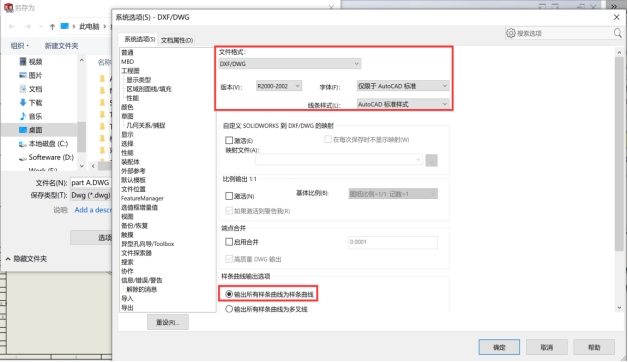628x362 pixels.
Task: Close the 系统选项 DXF/DWG dialog
Action: [616, 17]
